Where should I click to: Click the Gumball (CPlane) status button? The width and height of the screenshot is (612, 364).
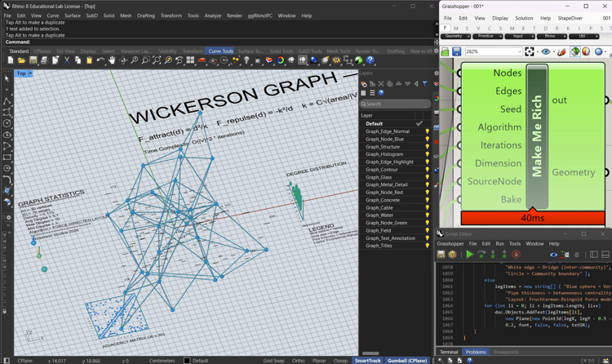(x=406, y=360)
